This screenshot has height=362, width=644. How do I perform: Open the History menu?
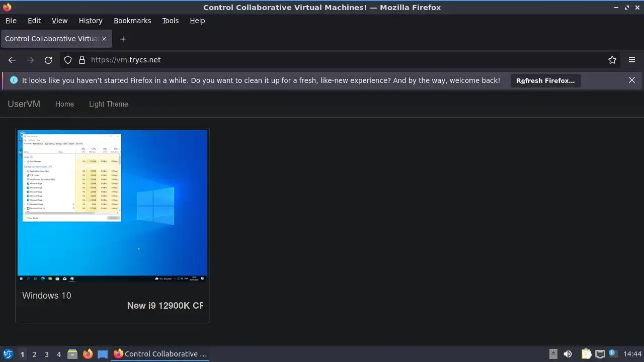coord(91,21)
